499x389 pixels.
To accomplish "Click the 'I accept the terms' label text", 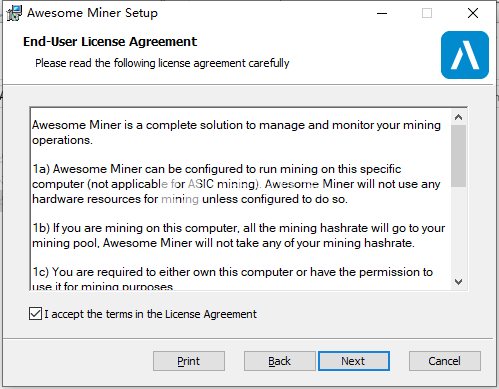I will pyautogui.click(x=151, y=314).
